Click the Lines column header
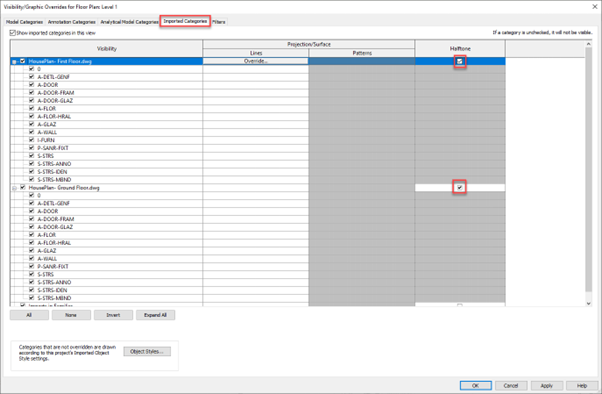This screenshot has height=394, width=602. click(x=256, y=53)
